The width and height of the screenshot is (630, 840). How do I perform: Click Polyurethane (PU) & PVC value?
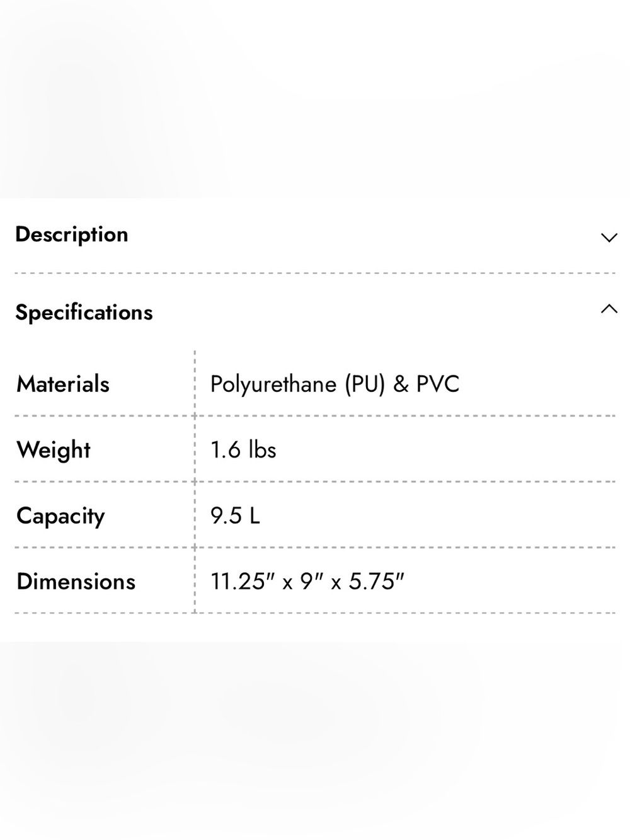pyautogui.click(x=335, y=384)
